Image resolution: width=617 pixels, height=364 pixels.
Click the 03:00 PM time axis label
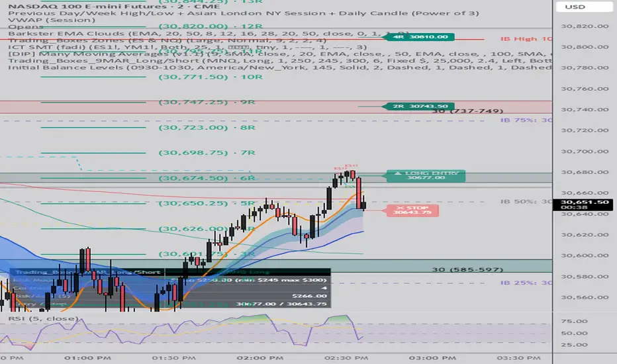point(432,357)
